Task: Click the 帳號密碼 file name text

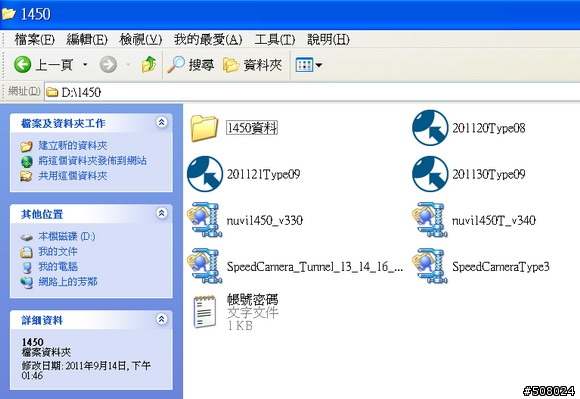Action: (253, 300)
